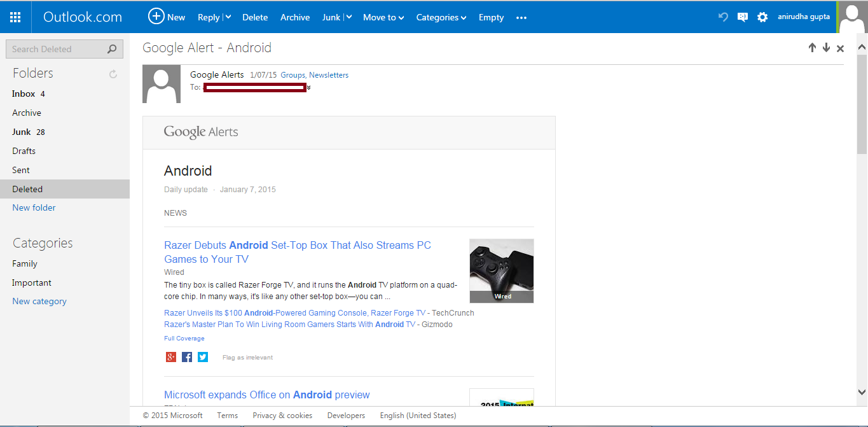868x427 pixels.
Task: Open the Categories dropdown
Action: pos(441,17)
